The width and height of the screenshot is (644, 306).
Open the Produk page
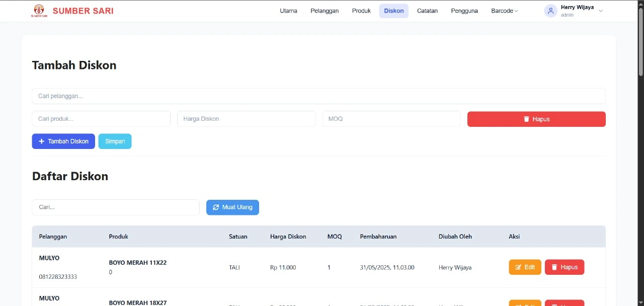pyautogui.click(x=361, y=10)
